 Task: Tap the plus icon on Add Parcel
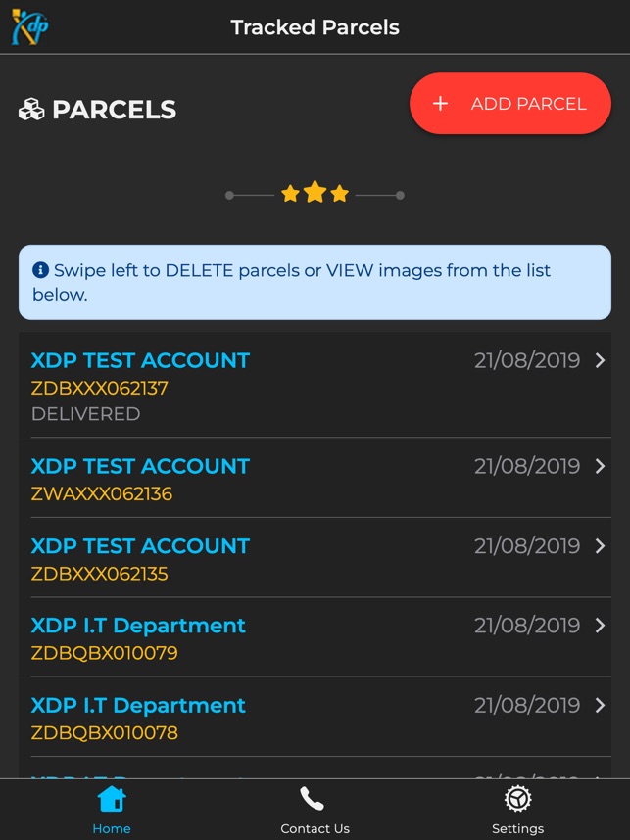[x=440, y=104]
